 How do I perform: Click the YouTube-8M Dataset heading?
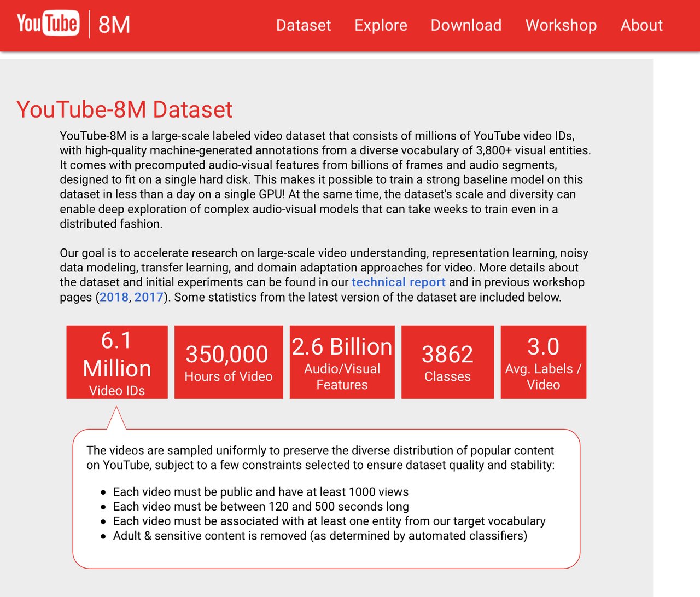coord(125,109)
